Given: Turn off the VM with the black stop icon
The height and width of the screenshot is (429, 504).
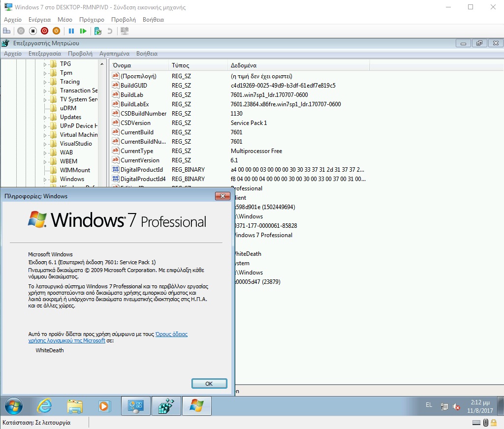Looking at the screenshot, I should pos(33,31).
